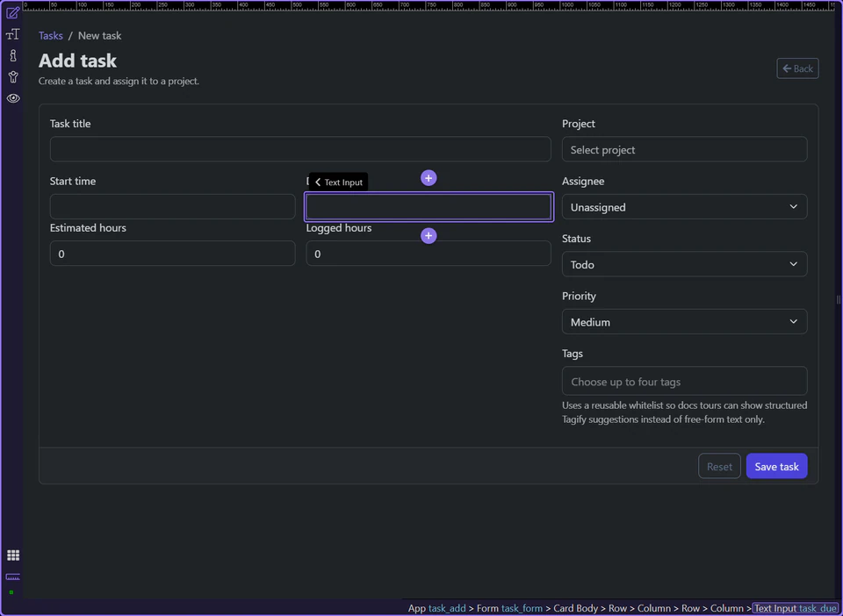The width and height of the screenshot is (843, 616).
Task: Open the grid apps icon at bottom left
Action: pyautogui.click(x=12, y=555)
